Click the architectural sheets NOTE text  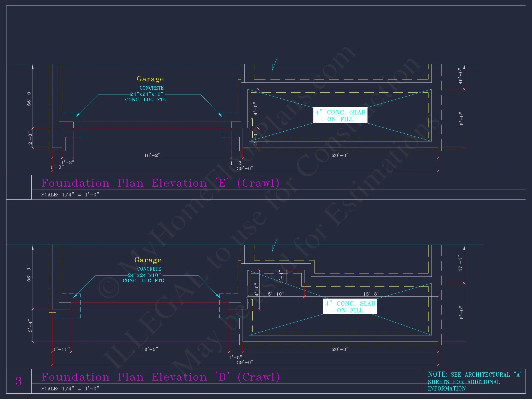[475, 381]
